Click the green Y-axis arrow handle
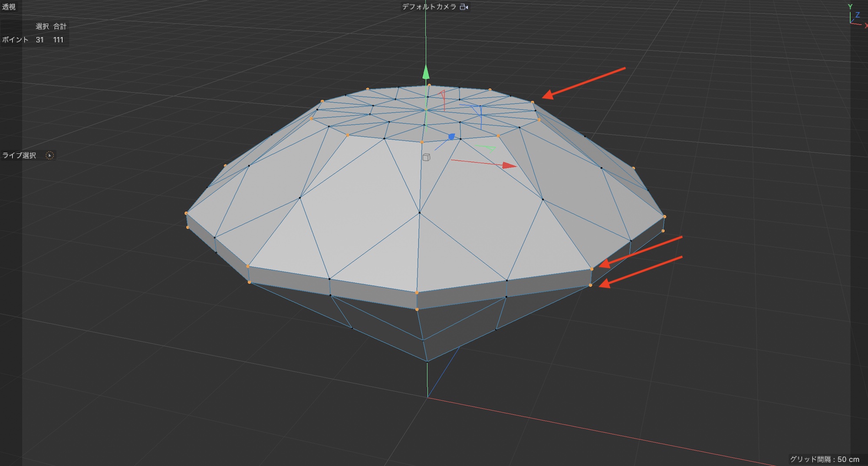 click(x=426, y=72)
